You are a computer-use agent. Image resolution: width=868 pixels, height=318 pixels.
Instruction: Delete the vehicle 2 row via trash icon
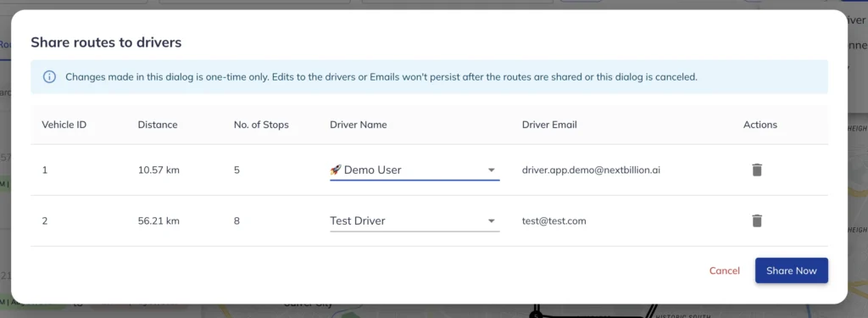[x=757, y=221]
